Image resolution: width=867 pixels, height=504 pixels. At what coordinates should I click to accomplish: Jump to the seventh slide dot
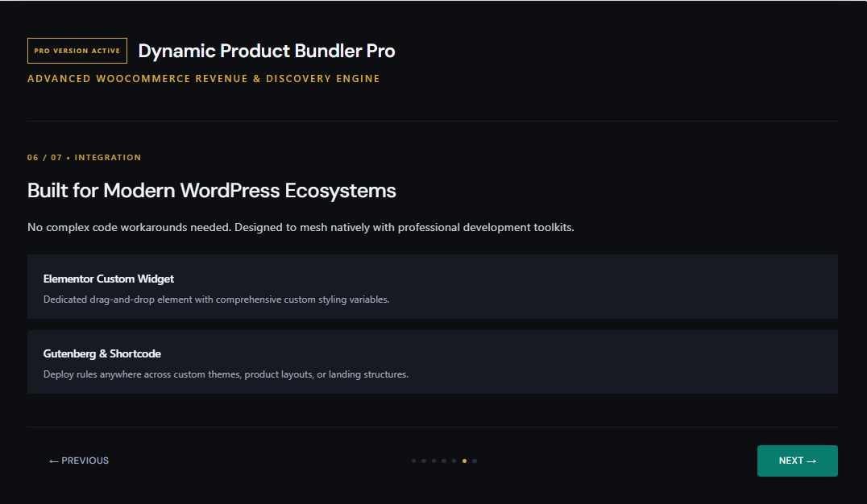coord(475,461)
